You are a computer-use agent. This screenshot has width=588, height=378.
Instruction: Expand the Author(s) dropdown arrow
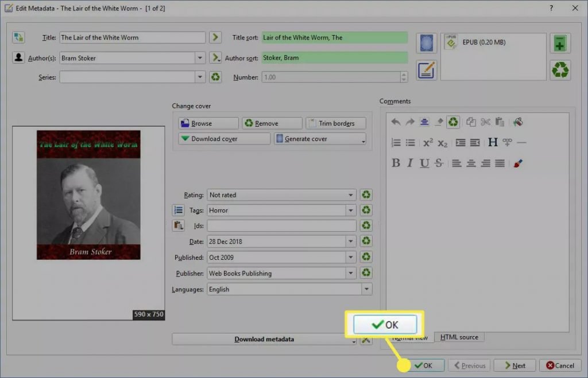200,58
